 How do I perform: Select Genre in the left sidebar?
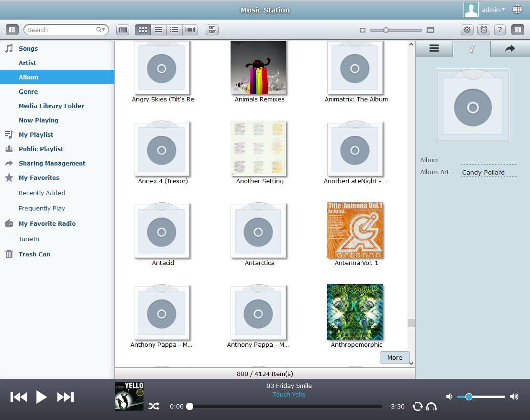(28, 91)
